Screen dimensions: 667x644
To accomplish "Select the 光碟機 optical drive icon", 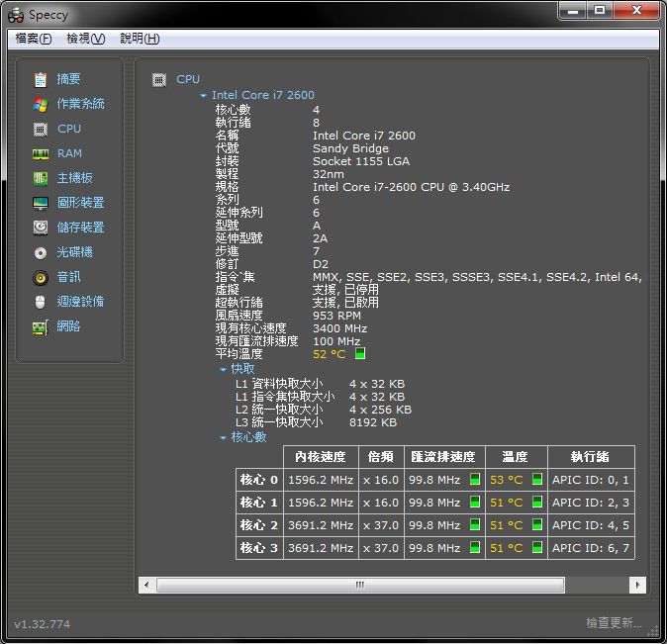I will coord(41,252).
